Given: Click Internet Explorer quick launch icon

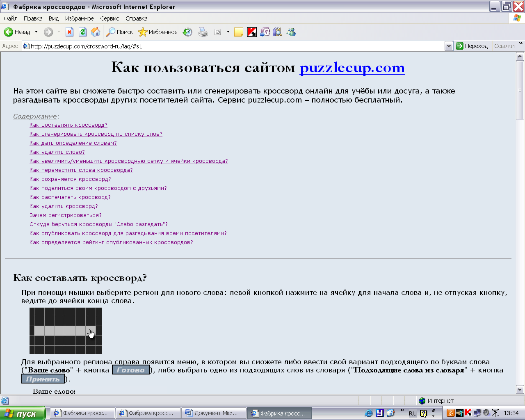Looking at the screenshot, I should (x=369, y=413).
